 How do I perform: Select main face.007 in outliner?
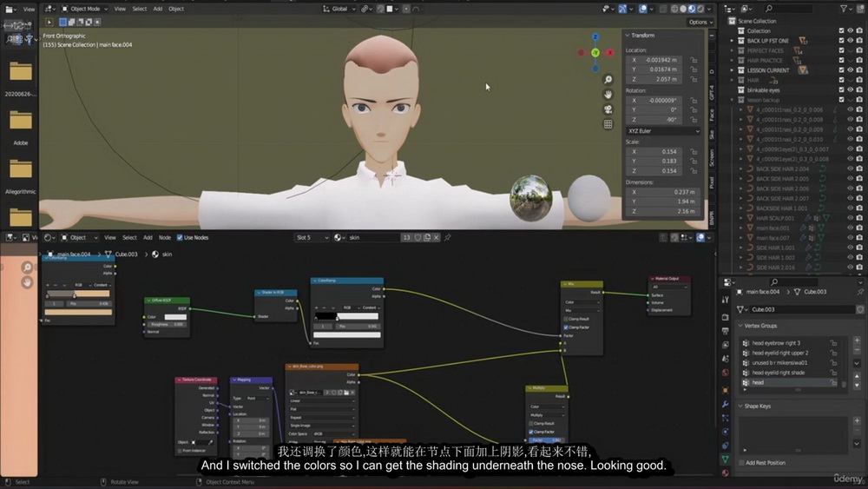pos(773,238)
